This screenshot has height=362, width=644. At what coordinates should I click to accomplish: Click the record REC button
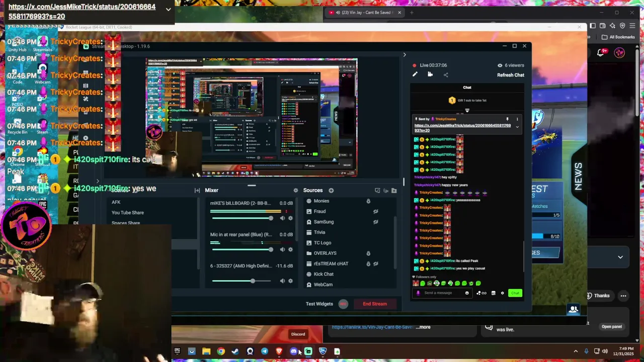pyautogui.click(x=343, y=304)
